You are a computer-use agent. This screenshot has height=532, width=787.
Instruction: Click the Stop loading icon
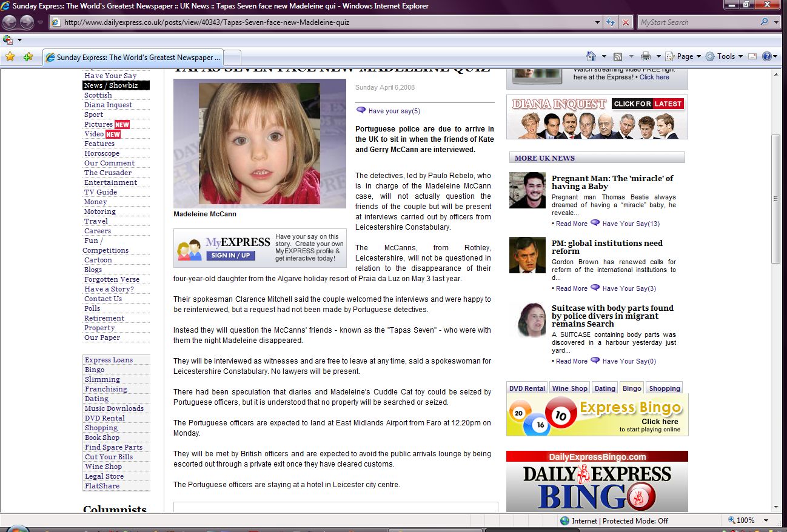click(625, 22)
